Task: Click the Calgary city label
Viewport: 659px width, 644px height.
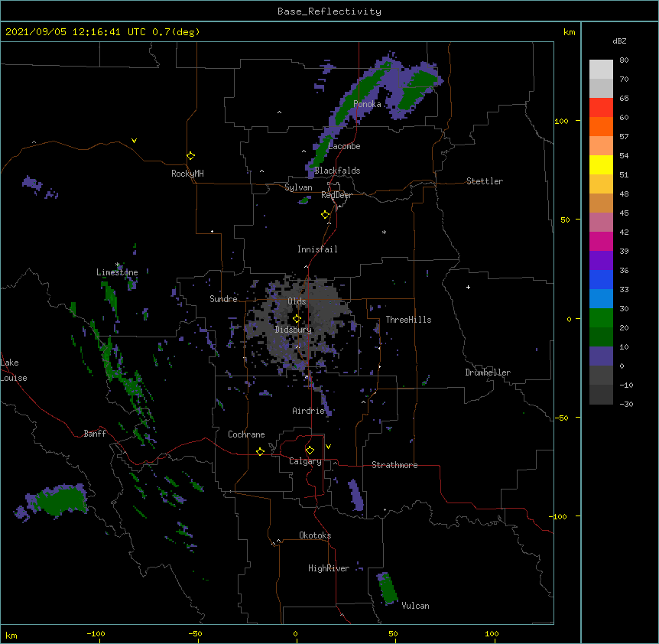Action: click(x=305, y=461)
